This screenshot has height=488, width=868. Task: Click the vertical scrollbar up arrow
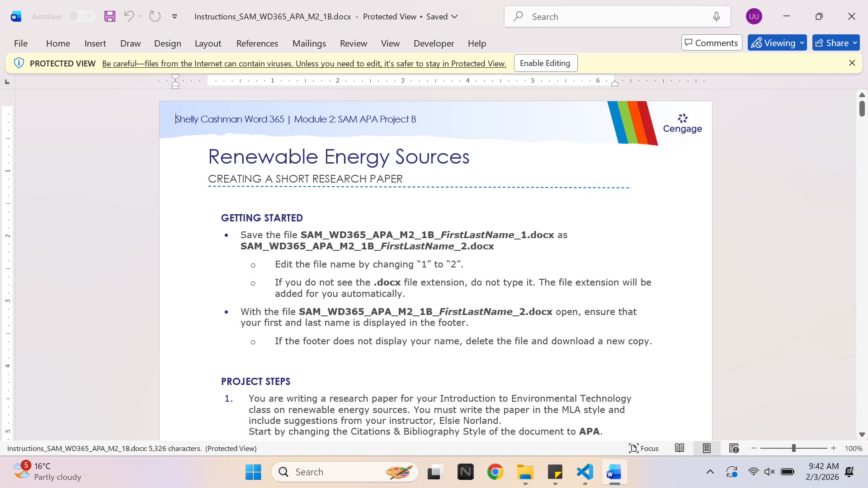[862, 95]
